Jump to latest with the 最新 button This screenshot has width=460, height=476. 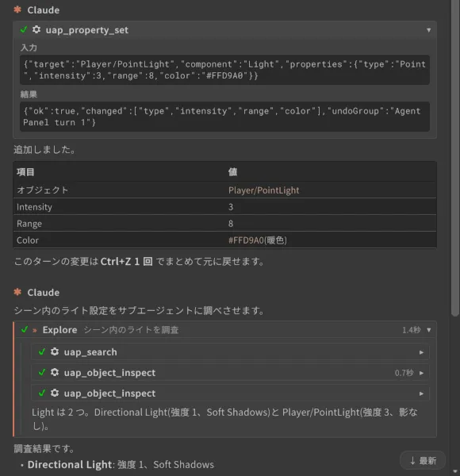tap(423, 460)
